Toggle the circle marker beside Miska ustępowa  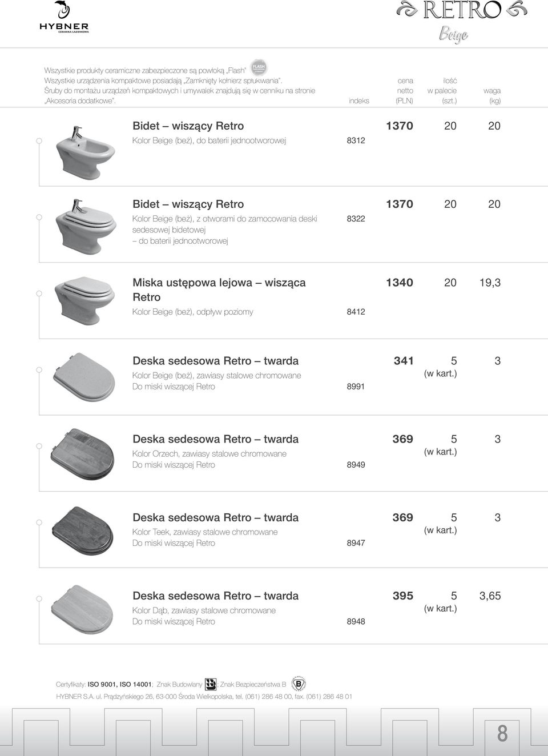(39, 293)
